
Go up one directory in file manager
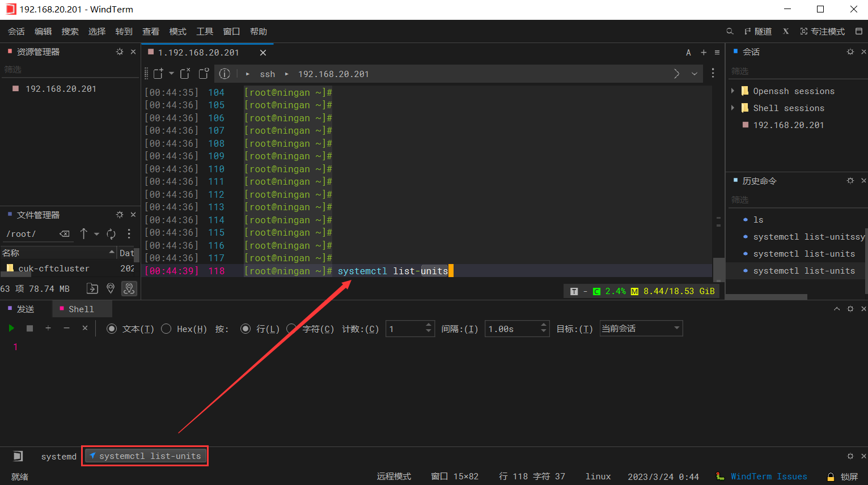tap(84, 233)
